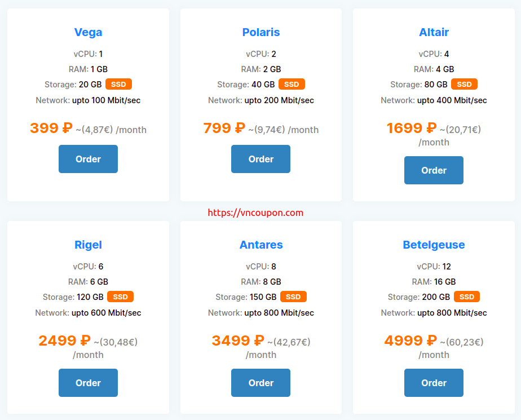
Task: Click SSD badge in Altair plan
Action: pyautogui.click(x=464, y=85)
